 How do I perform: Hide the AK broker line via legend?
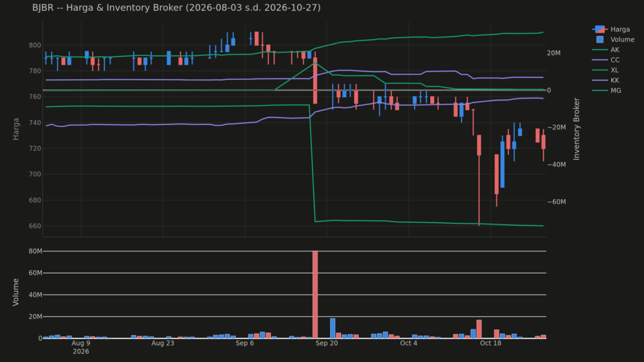(606, 50)
